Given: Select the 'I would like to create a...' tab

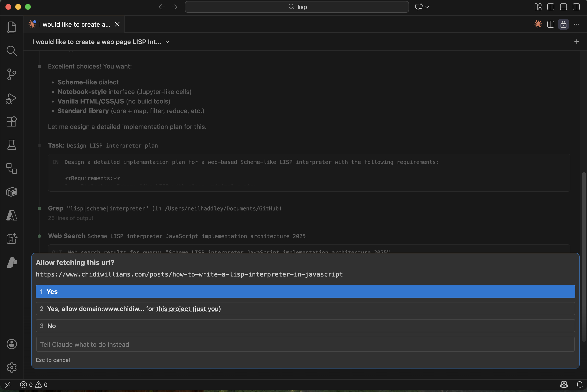Looking at the screenshot, I should 74,24.
